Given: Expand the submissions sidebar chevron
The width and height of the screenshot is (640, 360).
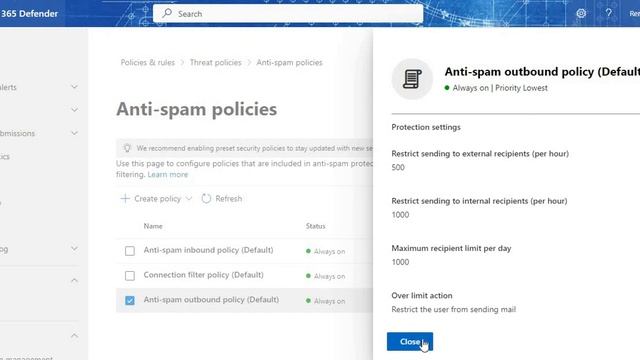Looking at the screenshot, I should pyautogui.click(x=74, y=133).
